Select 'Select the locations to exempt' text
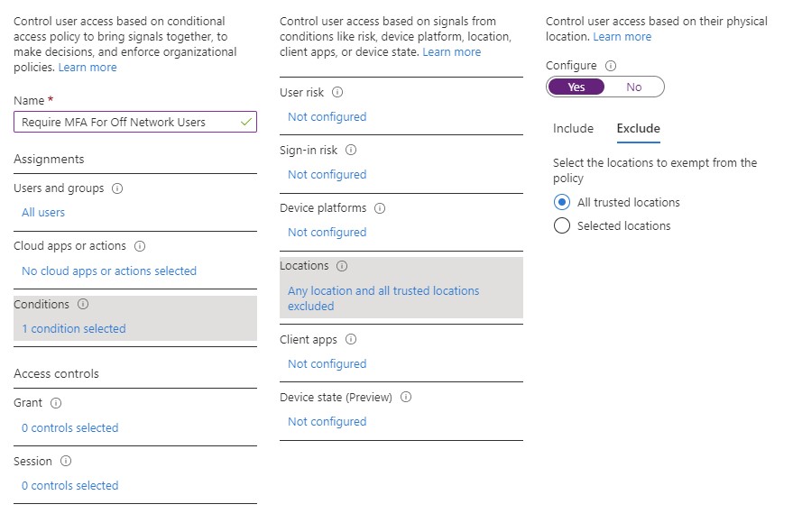Image resolution: width=802 pixels, height=532 pixels. tap(655, 170)
